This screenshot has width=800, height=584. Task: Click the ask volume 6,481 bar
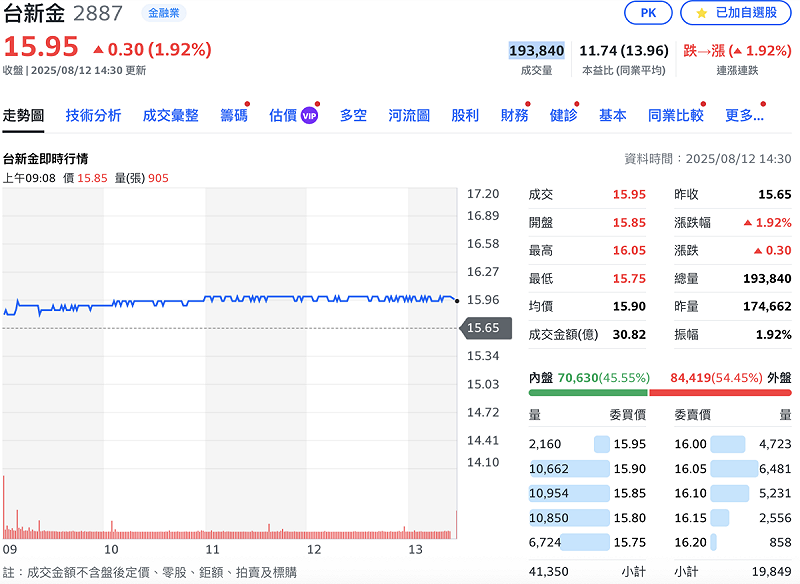(x=734, y=469)
